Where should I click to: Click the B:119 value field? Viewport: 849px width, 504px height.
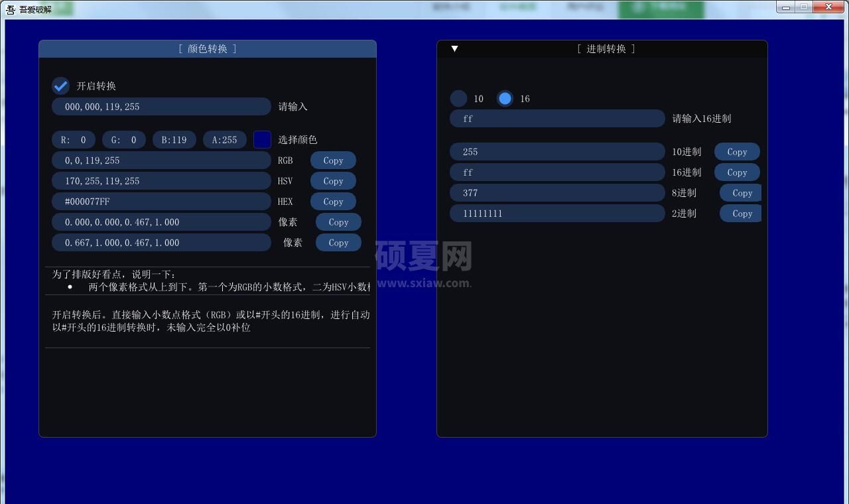point(174,140)
